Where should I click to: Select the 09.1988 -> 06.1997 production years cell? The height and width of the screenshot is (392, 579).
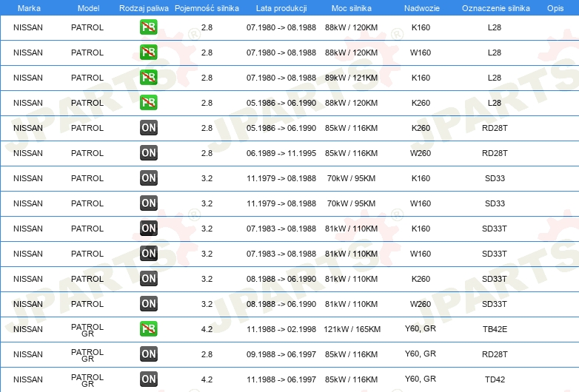click(281, 354)
